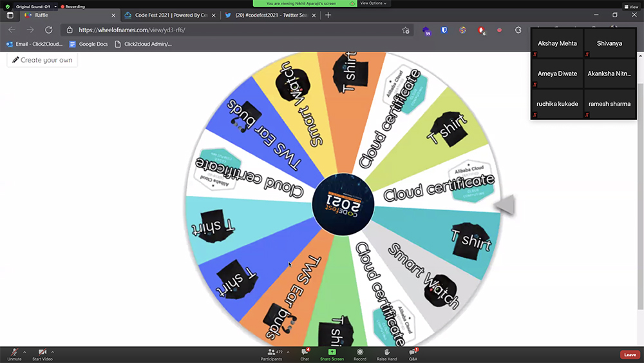Reload the wheelofnames page
The height and width of the screenshot is (363, 644).
48,30
